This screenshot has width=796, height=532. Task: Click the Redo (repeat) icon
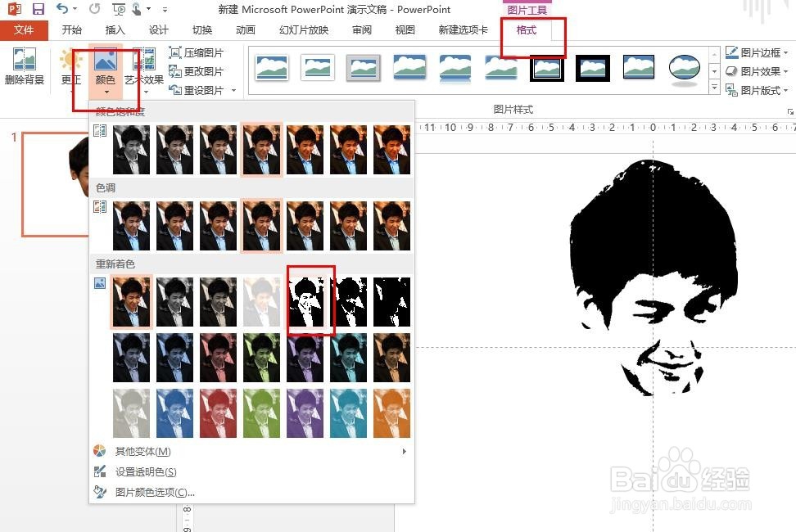94,9
